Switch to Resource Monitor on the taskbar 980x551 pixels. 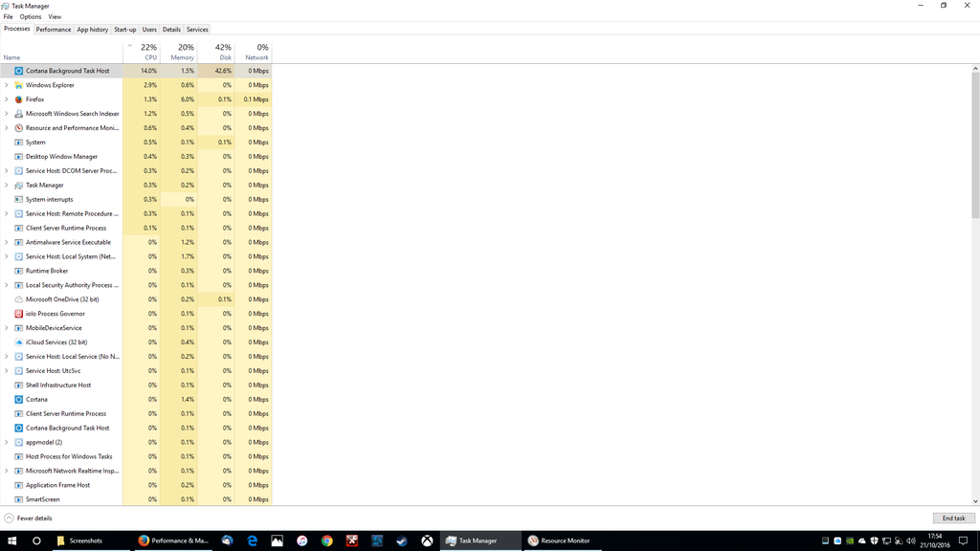560,541
